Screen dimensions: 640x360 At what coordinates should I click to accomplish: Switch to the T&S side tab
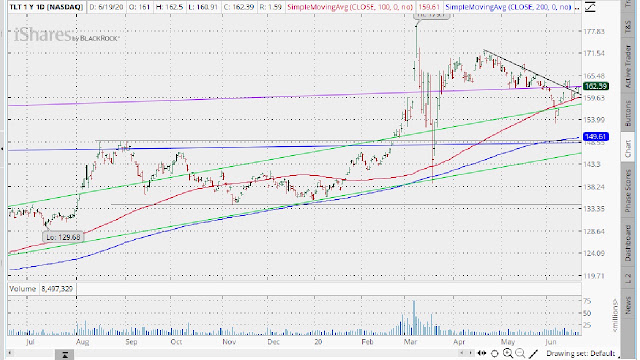click(628, 27)
